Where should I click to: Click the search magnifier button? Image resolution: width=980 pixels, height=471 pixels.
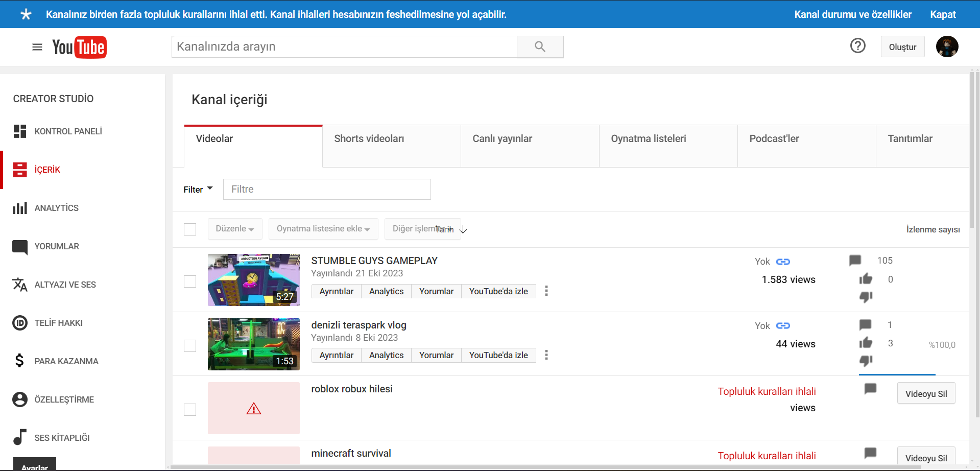[x=540, y=46]
